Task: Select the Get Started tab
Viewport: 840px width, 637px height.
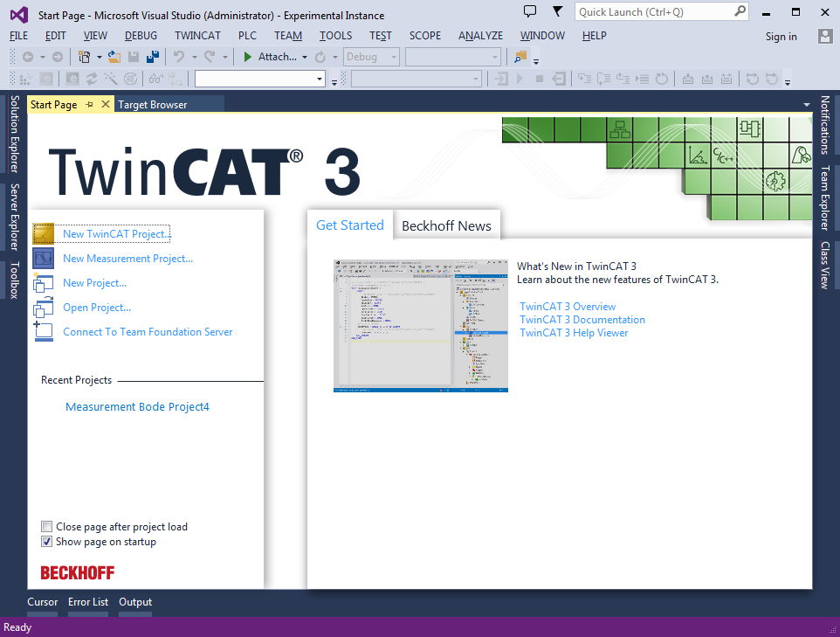Action: pos(350,225)
